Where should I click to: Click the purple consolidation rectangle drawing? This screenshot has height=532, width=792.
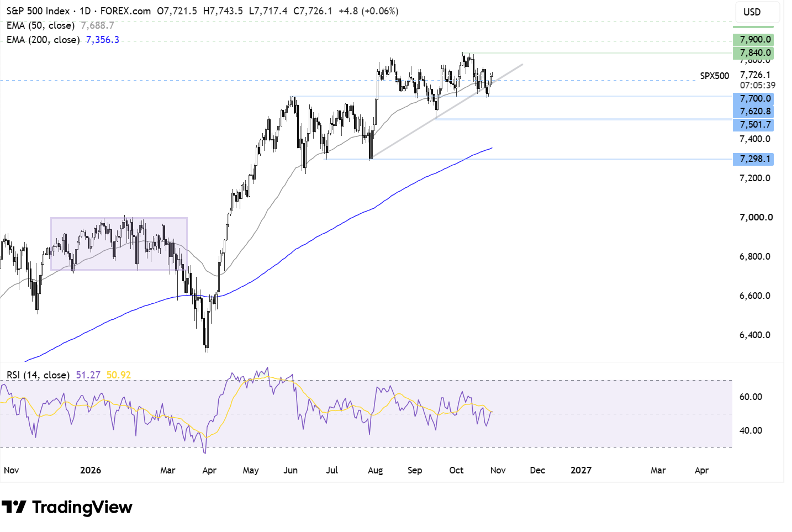(x=119, y=244)
